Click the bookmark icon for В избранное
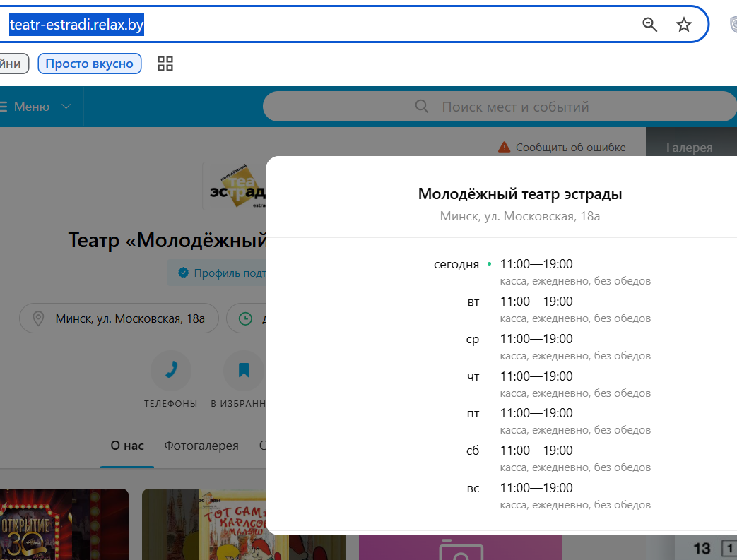This screenshot has height=560, width=737. [244, 370]
